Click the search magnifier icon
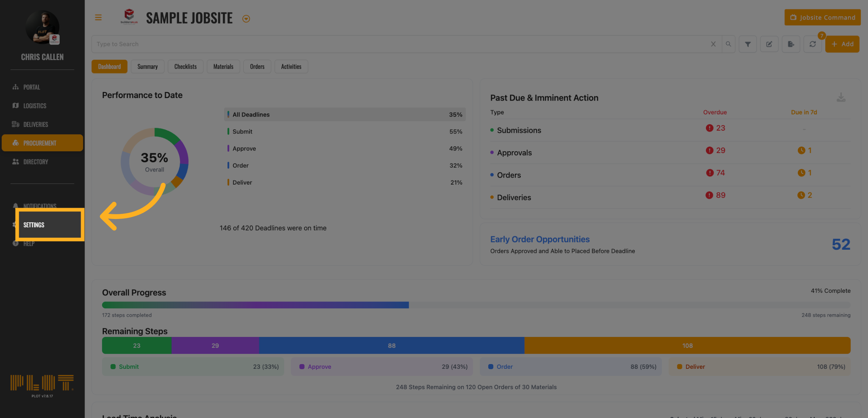The height and width of the screenshot is (418, 868). click(728, 44)
